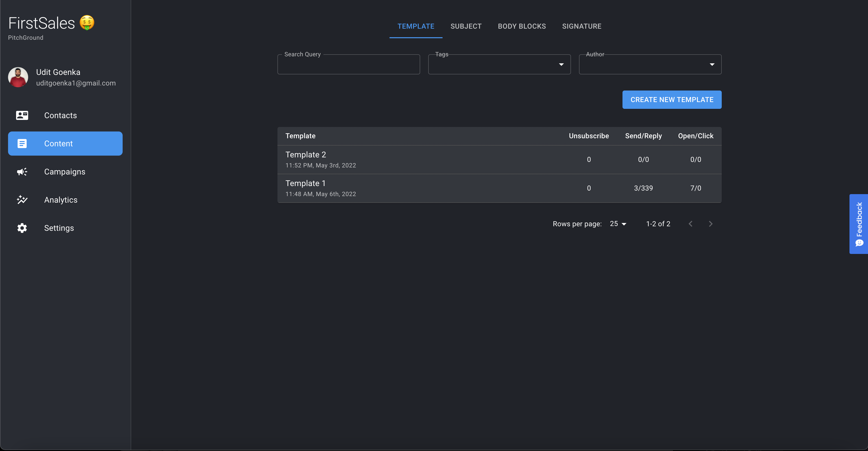The height and width of the screenshot is (451, 868).
Task: Open Contacts from the sidebar
Action: 61,115
